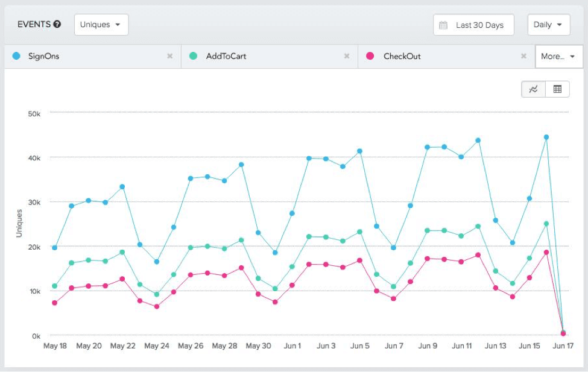Remove the CheckOut event
The width and height of the screenshot is (588, 372).
pos(523,56)
